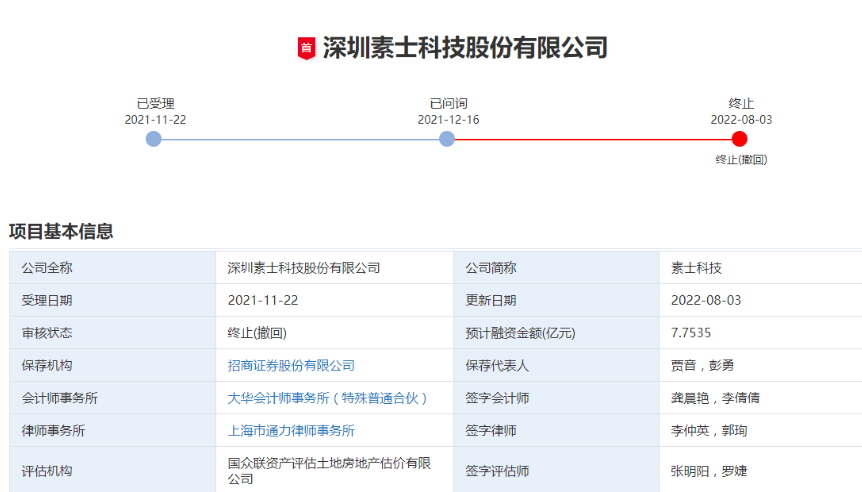Open 上海市通力律师事务所 link
The image size is (862, 492).
tap(291, 430)
